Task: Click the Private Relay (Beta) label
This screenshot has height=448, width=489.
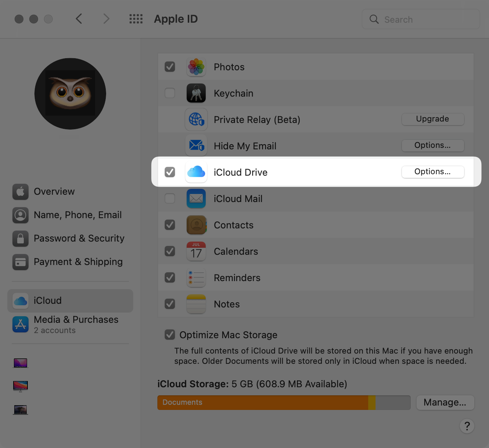Action: (257, 120)
